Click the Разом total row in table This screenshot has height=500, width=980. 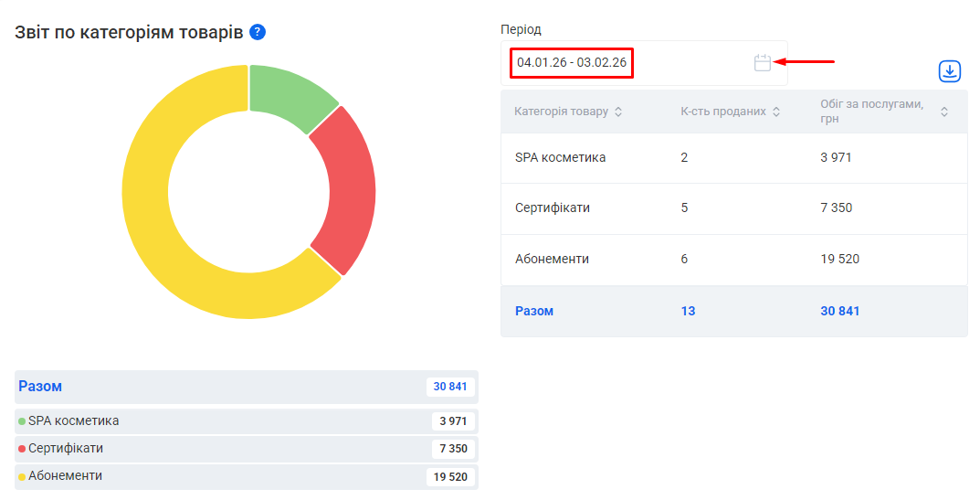coord(733,311)
